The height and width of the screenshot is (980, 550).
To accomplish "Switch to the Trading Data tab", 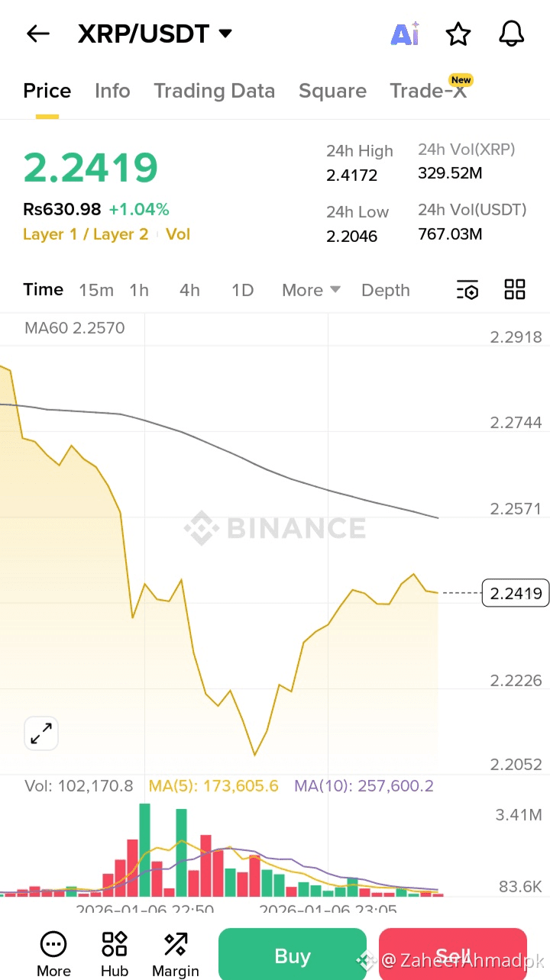I will point(214,91).
